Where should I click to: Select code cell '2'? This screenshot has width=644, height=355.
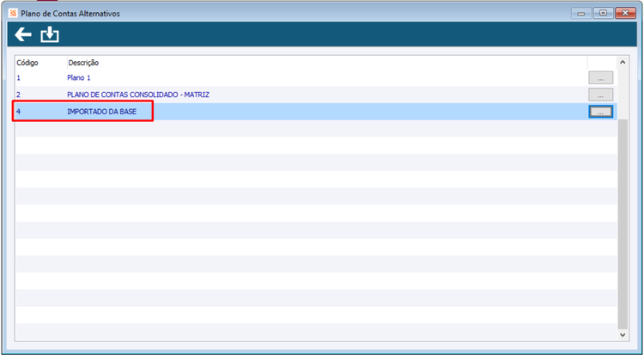click(x=18, y=95)
